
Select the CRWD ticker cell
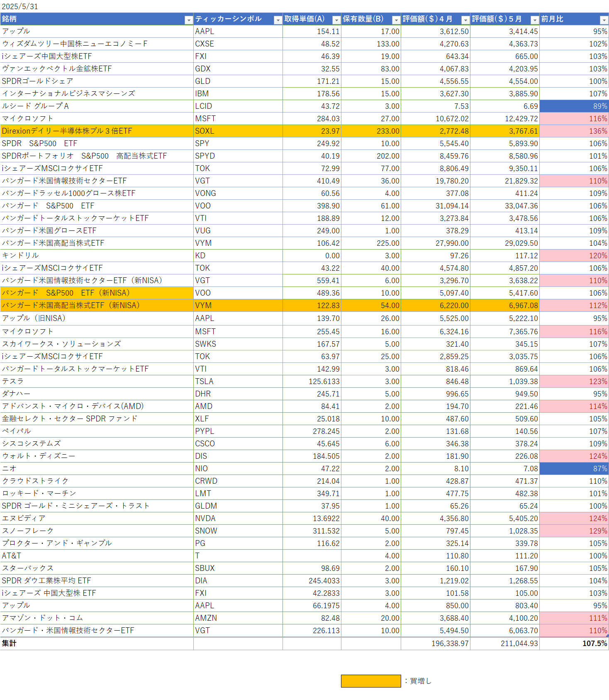[238, 481]
